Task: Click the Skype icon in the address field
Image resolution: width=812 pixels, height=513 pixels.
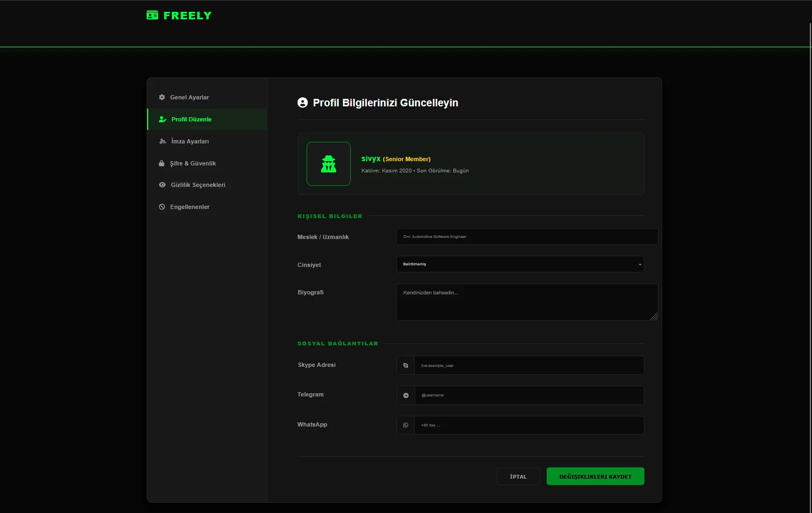Action: pyautogui.click(x=405, y=365)
